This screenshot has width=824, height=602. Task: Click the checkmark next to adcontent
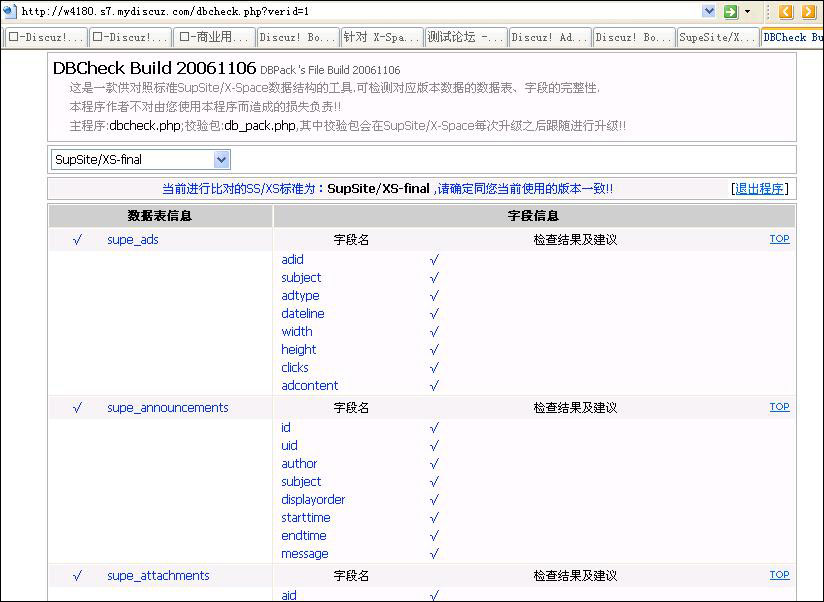(x=434, y=386)
